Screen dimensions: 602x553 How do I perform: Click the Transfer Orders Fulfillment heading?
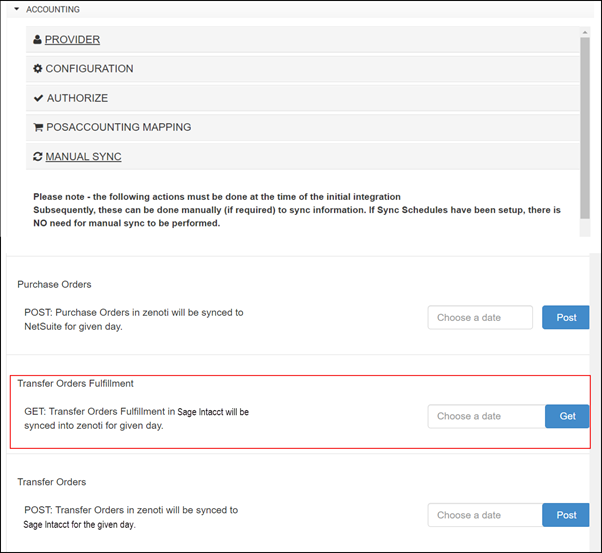[75, 384]
